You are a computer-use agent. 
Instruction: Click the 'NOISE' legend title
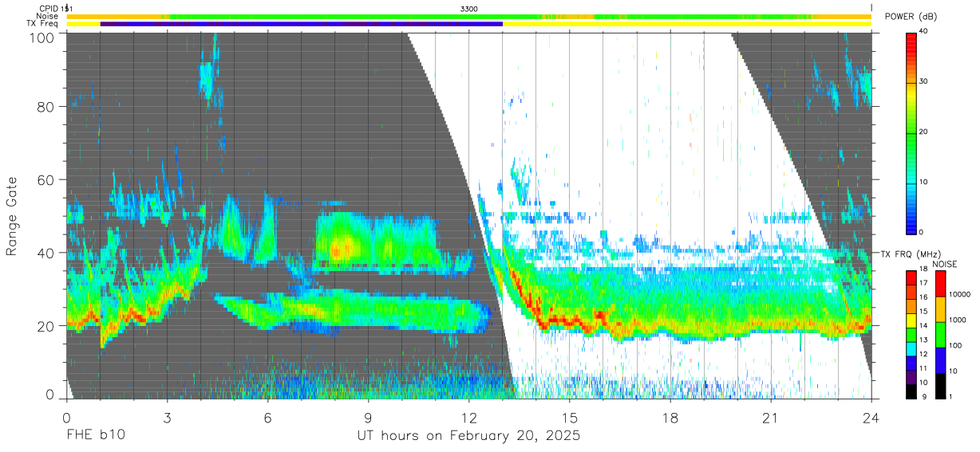(x=945, y=264)
